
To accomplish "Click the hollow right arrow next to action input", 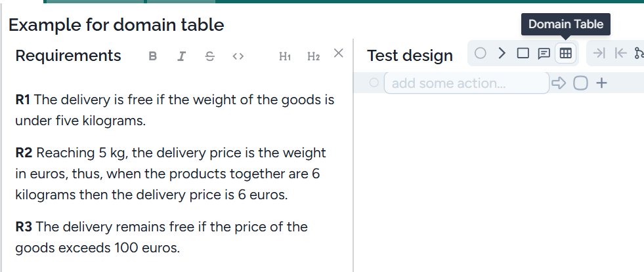I will [x=559, y=83].
